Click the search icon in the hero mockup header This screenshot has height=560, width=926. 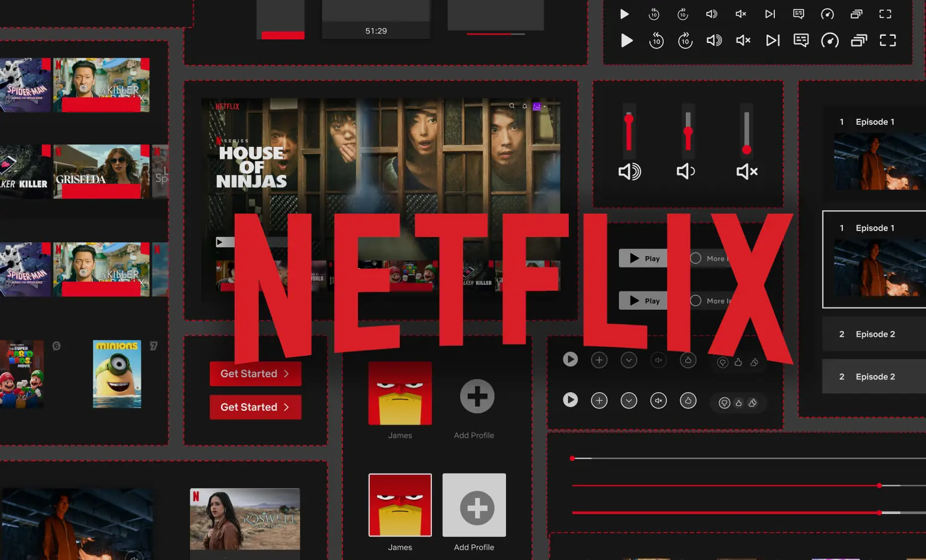(512, 106)
